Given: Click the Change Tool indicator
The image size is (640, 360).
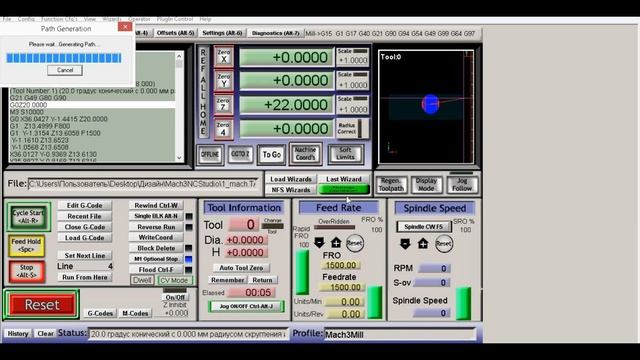Looking at the screenshot, I should click(273, 226).
